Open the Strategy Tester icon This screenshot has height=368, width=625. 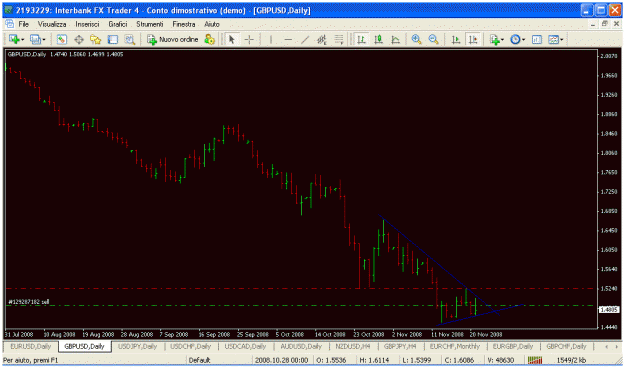coord(130,39)
